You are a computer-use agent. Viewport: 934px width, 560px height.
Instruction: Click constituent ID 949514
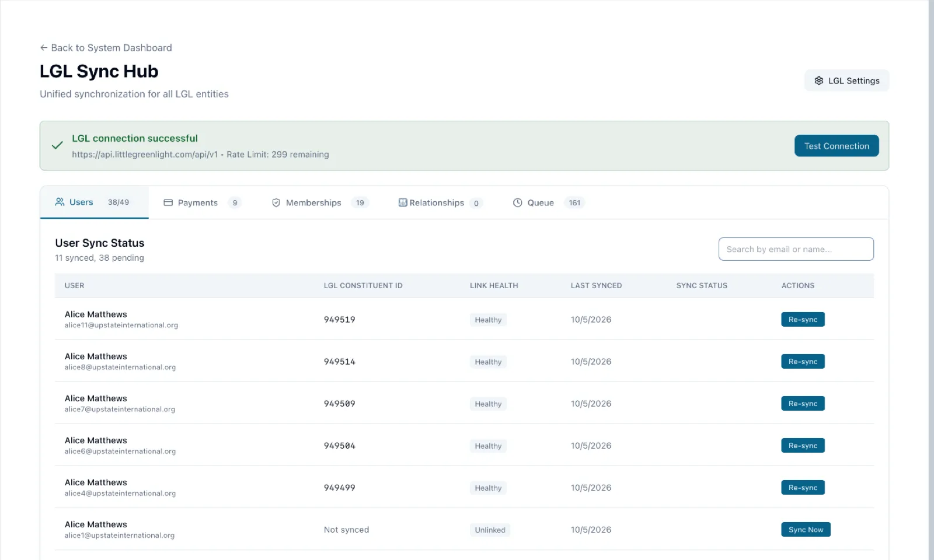pyautogui.click(x=339, y=362)
